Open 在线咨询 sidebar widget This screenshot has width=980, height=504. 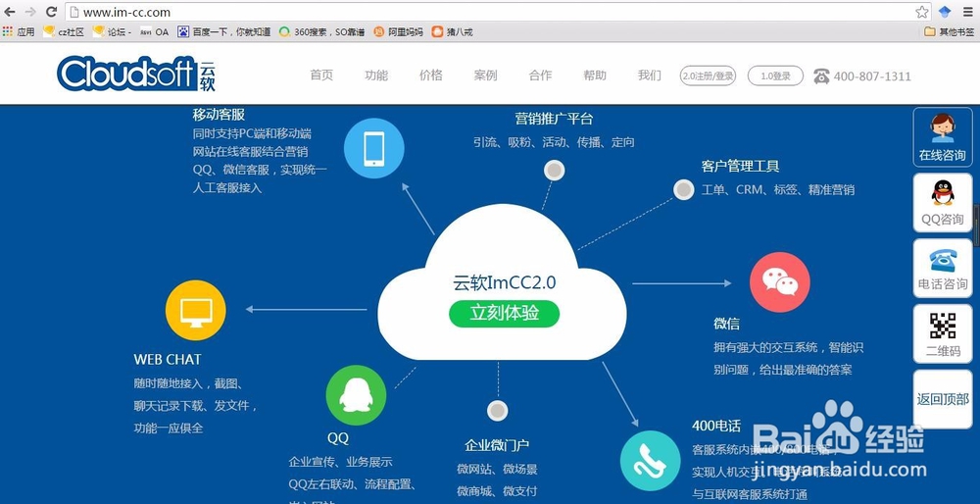(943, 137)
